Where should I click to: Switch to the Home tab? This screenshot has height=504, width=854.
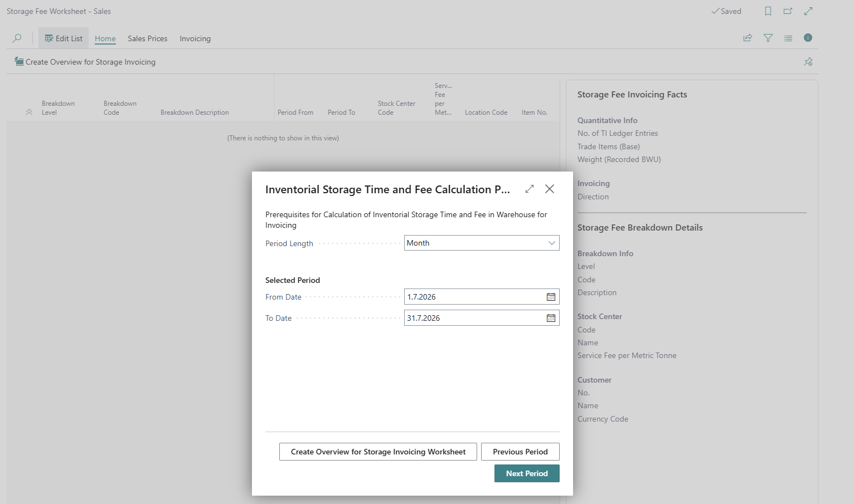pyautogui.click(x=105, y=38)
